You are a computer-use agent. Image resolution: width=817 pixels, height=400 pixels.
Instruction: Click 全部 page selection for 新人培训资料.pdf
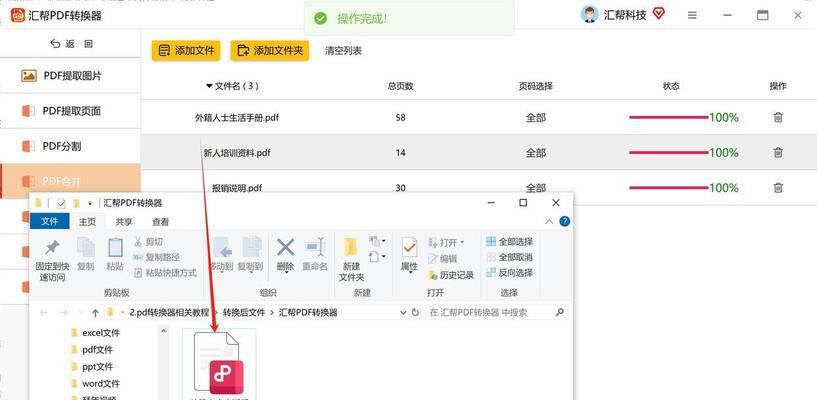point(536,153)
